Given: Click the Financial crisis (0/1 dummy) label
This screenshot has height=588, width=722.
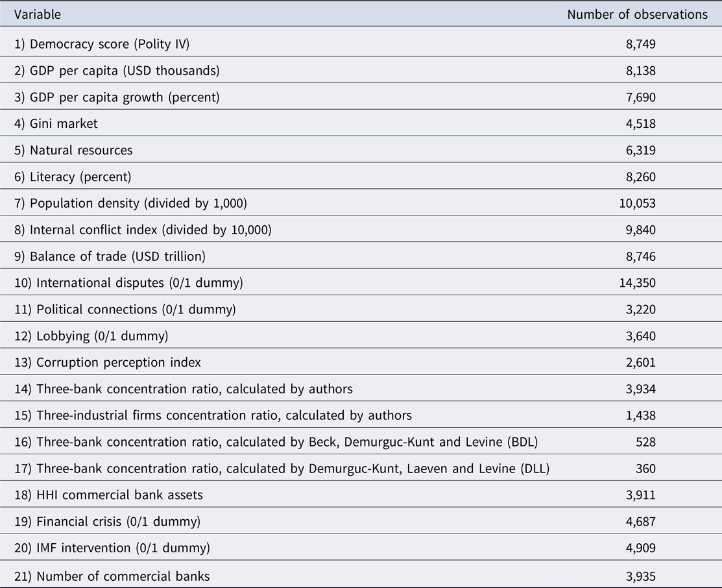Looking at the screenshot, I should point(107,522).
